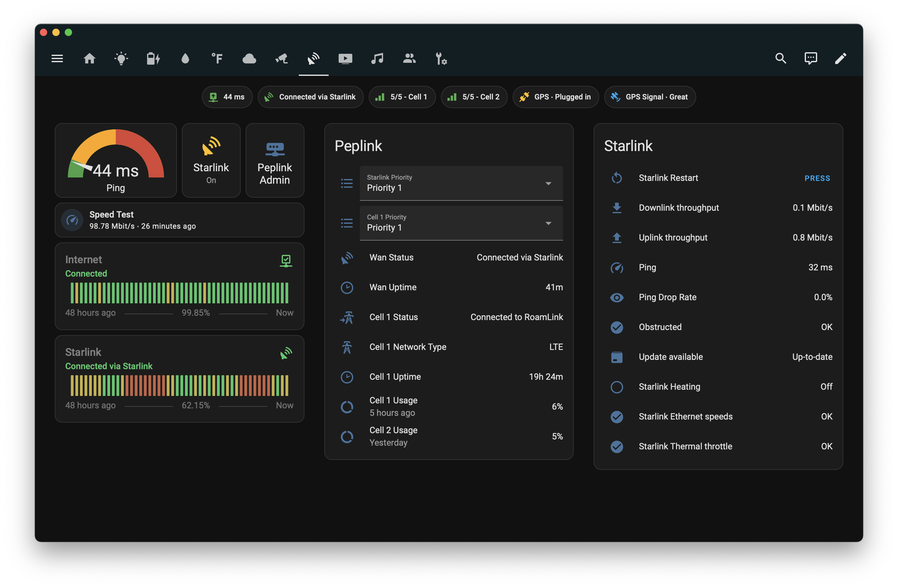Open the hamburger sidebar menu
The width and height of the screenshot is (898, 588).
tap(57, 59)
